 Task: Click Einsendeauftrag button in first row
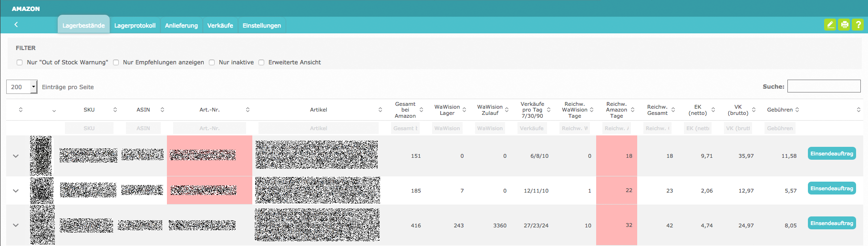[831, 154]
